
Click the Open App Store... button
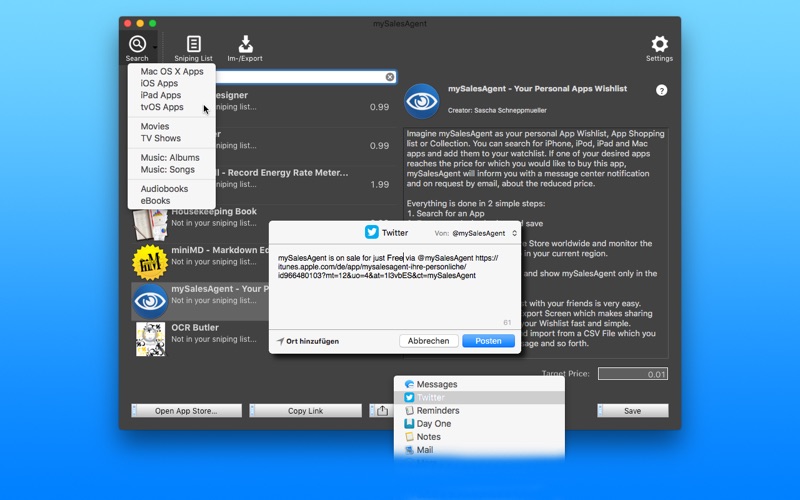(x=186, y=411)
